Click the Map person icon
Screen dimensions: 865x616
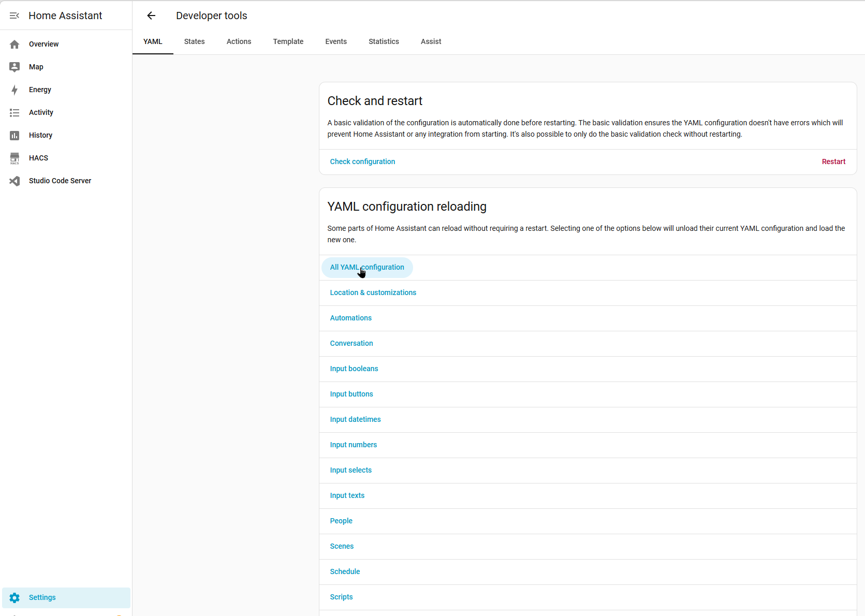14,67
